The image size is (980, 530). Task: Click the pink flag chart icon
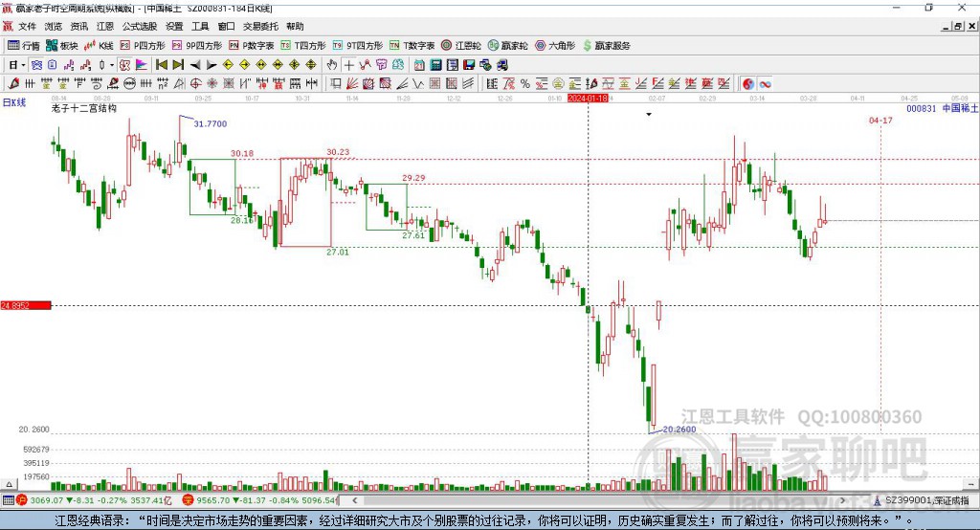(142, 65)
